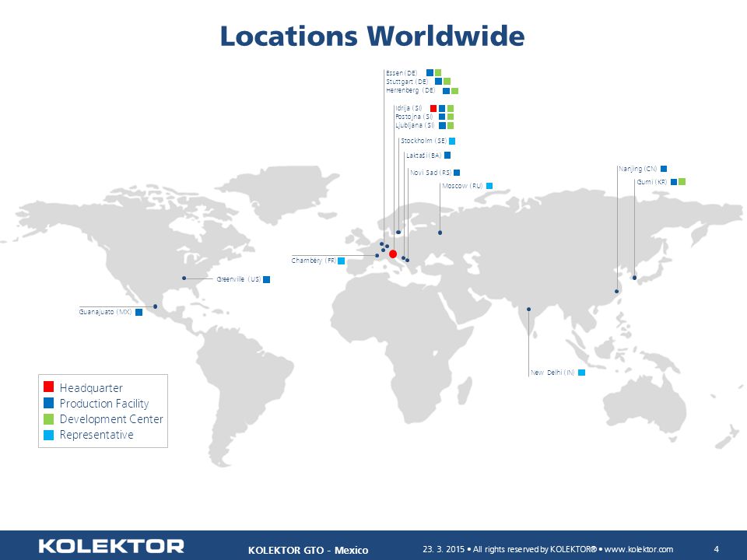Click the green square beside Gumi (KR)
Viewport: 747px width, 560px height.
pyautogui.click(x=682, y=181)
